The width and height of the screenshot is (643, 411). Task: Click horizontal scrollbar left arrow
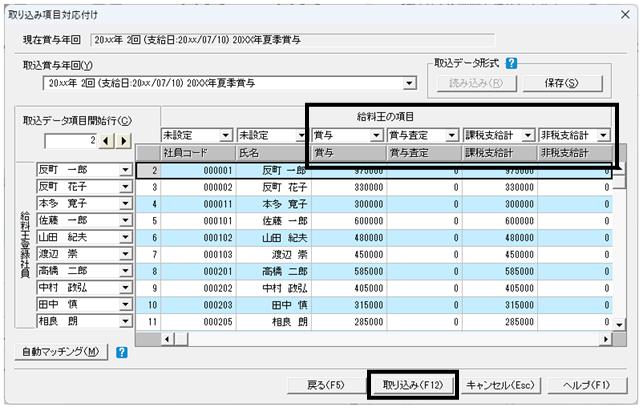(167, 339)
